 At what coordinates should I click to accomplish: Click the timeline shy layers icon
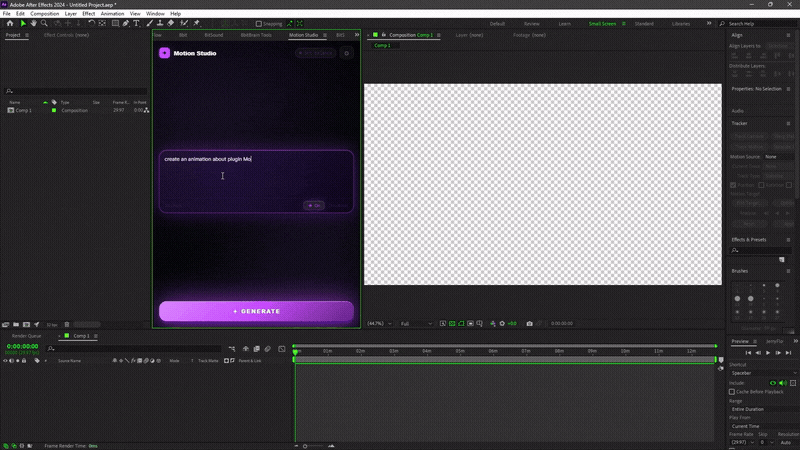pyautogui.click(x=245, y=349)
